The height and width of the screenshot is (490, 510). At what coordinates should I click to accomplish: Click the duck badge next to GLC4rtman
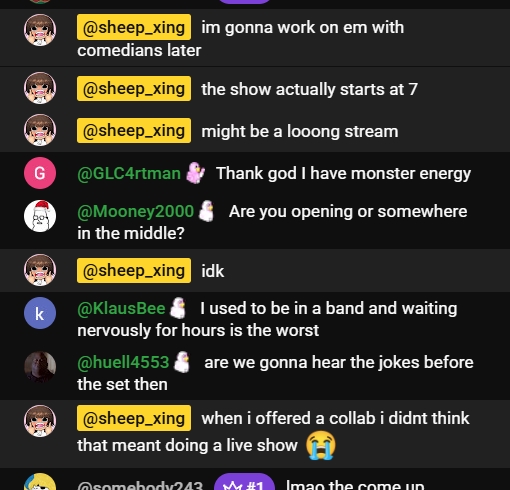195,173
